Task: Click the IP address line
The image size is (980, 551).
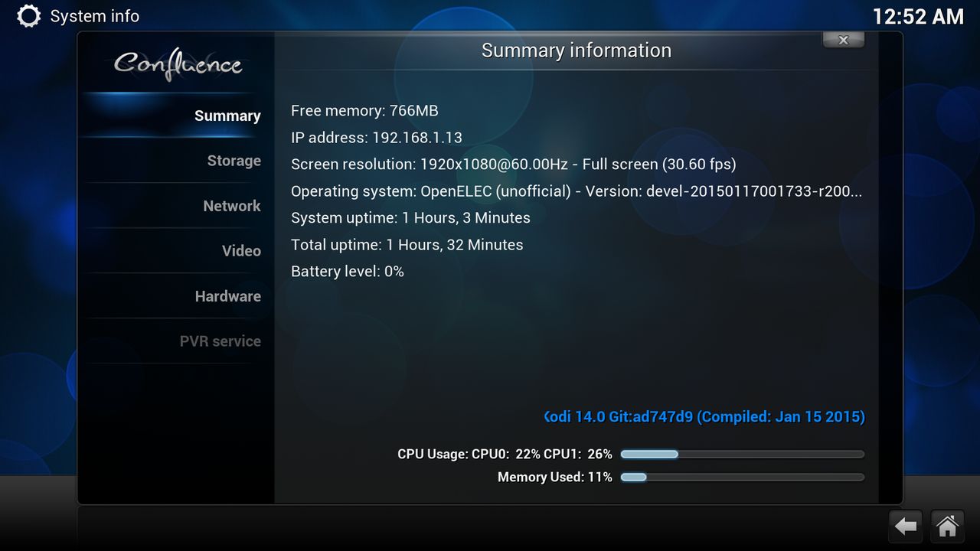Action: [x=376, y=138]
